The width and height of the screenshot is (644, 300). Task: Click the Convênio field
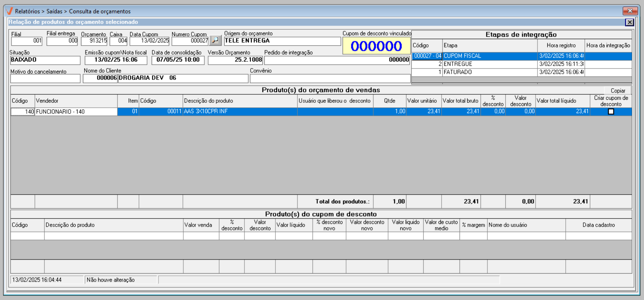click(x=330, y=79)
